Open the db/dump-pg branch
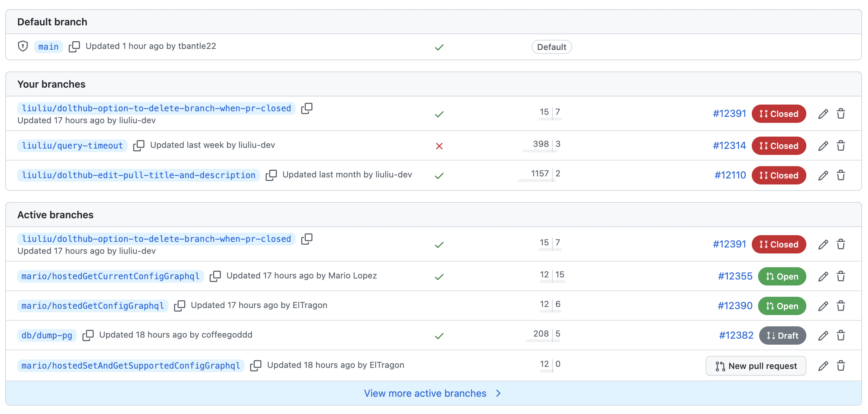The image size is (868, 414). [x=47, y=335]
